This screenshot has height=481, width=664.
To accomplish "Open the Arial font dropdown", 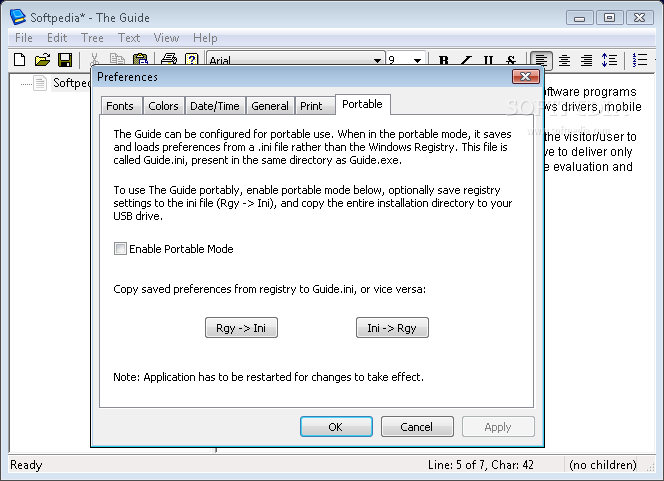I will [377, 61].
